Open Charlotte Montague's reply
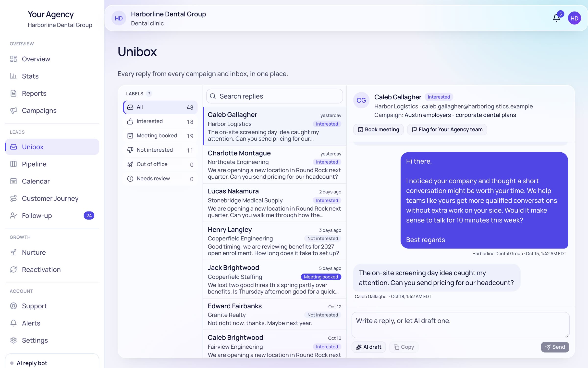The width and height of the screenshot is (588, 368). (274, 165)
